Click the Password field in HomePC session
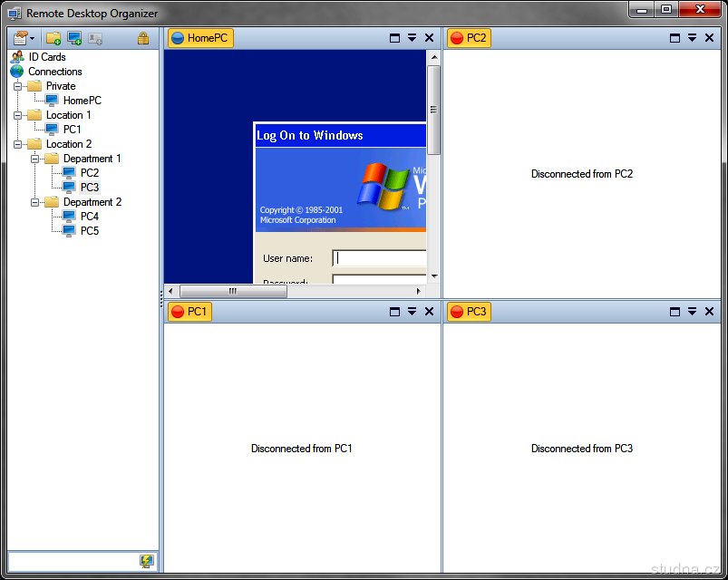The height and width of the screenshot is (580, 728). coord(379,279)
